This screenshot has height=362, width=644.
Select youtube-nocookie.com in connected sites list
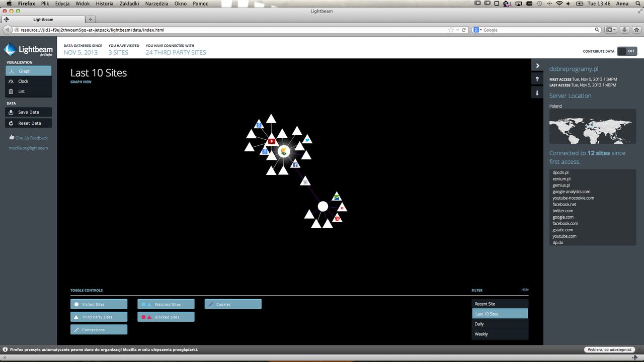point(573,198)
